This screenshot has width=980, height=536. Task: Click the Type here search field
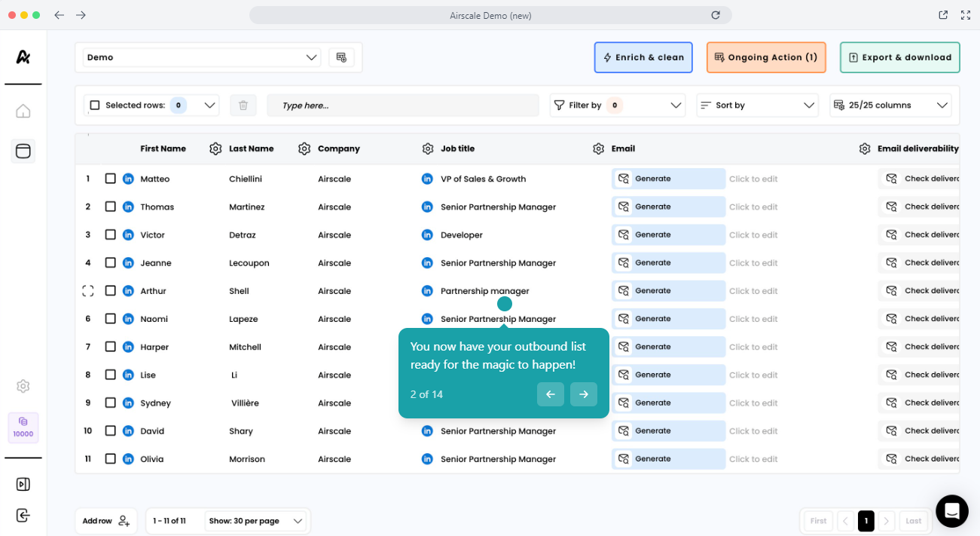pyautogui.click(x=403, y=106)
